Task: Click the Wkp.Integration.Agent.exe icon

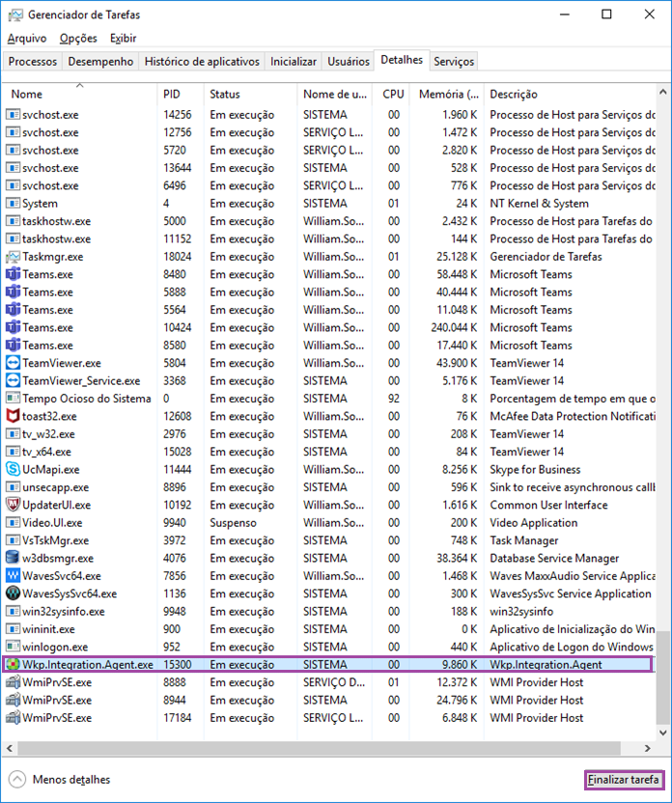Action: point(13,665)
